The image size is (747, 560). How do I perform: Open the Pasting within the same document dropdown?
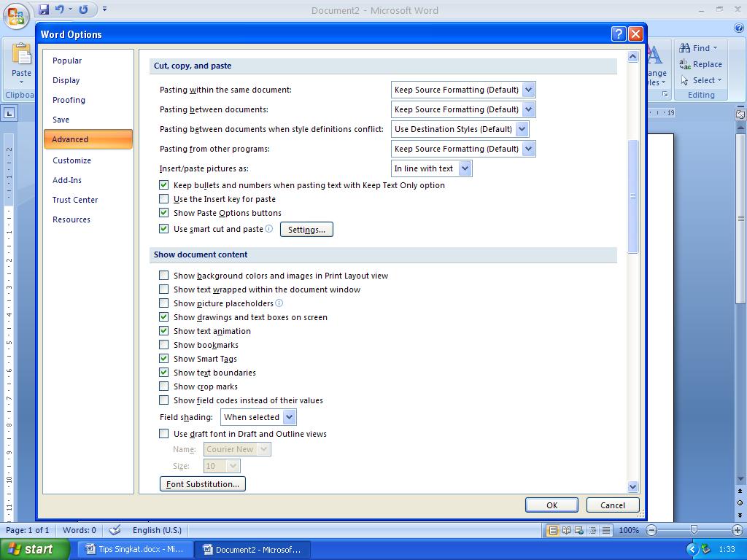(x=528, y=90)
